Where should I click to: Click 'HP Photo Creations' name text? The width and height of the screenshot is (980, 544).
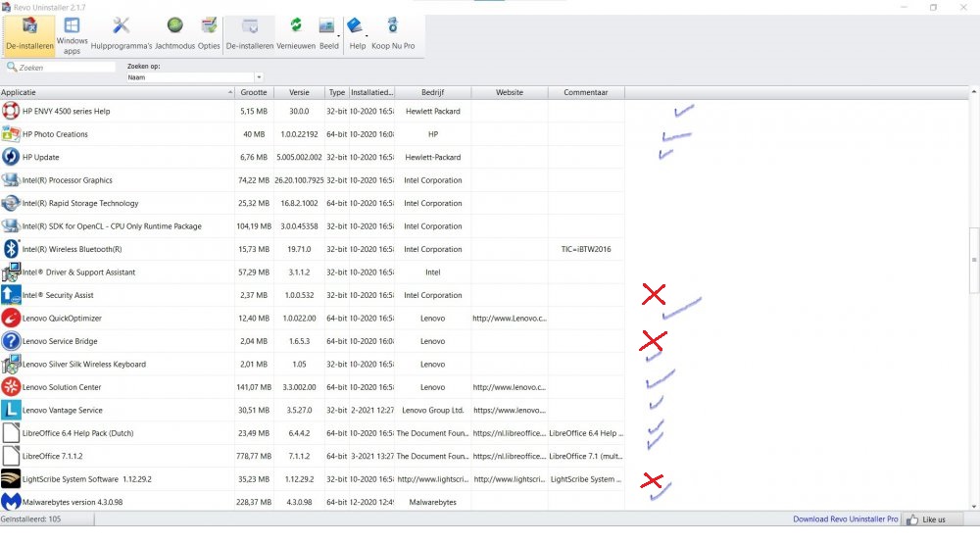[x=55, y=134]
